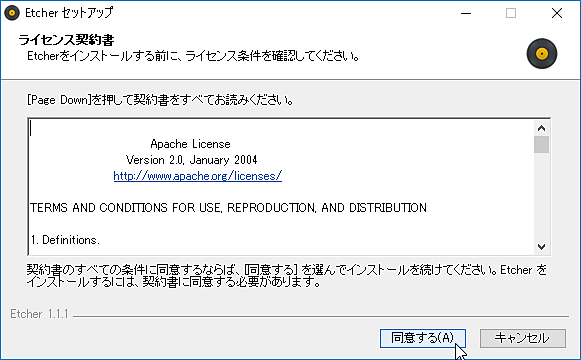Open the apache.org/licenses hyperlink

coord(197,176)
